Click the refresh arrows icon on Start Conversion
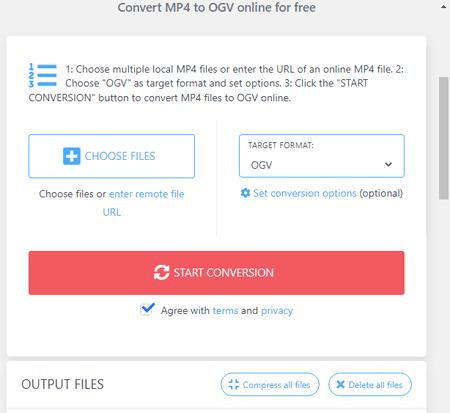Screen dimensions: 450x413 [x=161, y=272]
